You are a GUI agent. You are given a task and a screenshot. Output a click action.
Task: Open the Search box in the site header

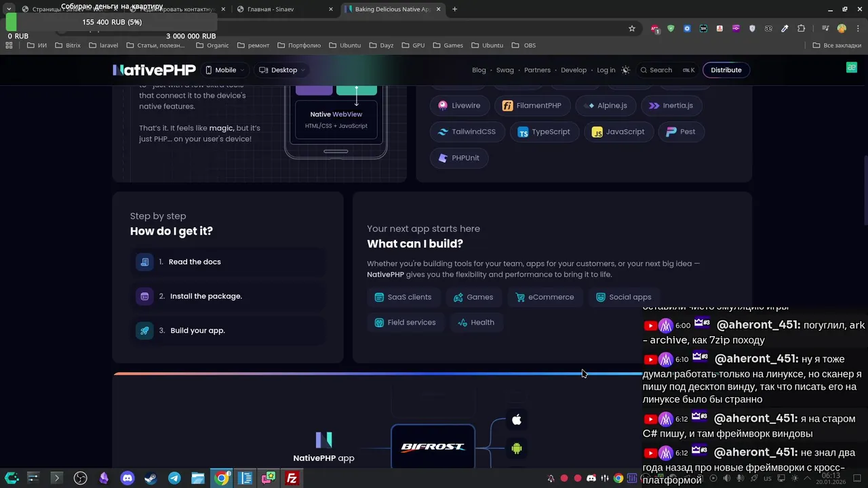(x=668, y=70)
